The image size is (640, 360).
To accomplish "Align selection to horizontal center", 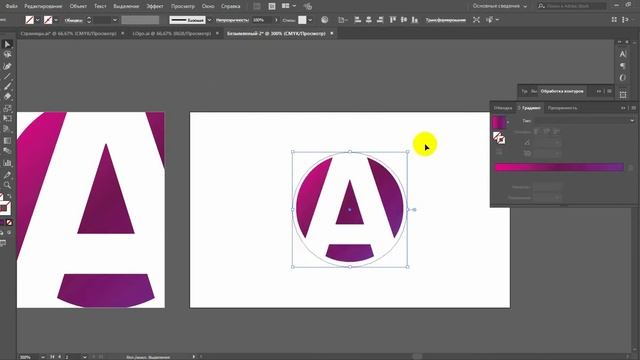I will (369, 20).
